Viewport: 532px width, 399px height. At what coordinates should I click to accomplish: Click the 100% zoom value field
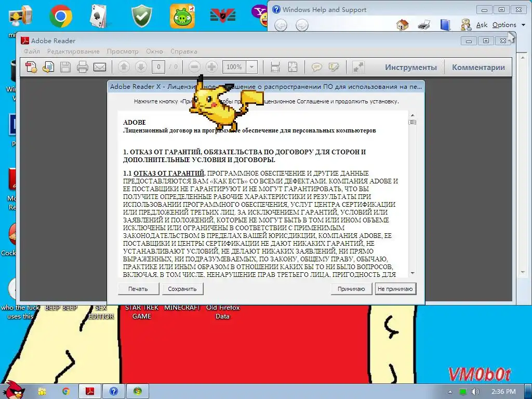[234, 67]
